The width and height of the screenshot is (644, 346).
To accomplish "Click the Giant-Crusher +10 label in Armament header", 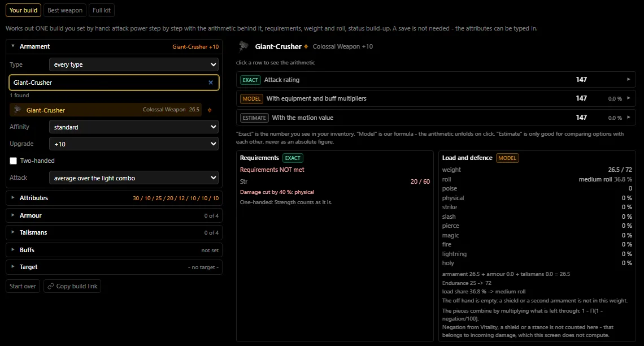I will click(195, 47).
